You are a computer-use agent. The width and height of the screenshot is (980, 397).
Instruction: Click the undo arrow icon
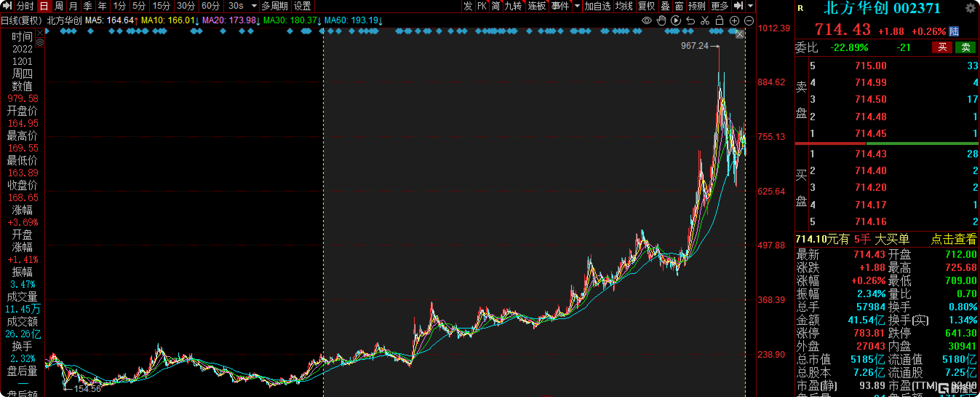(x=690, y=20)
